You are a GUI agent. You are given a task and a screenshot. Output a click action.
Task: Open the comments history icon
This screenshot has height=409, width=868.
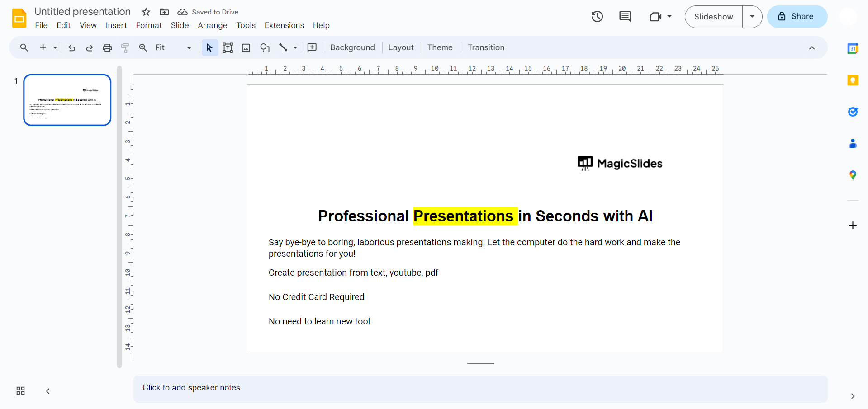tap(625, 17)
